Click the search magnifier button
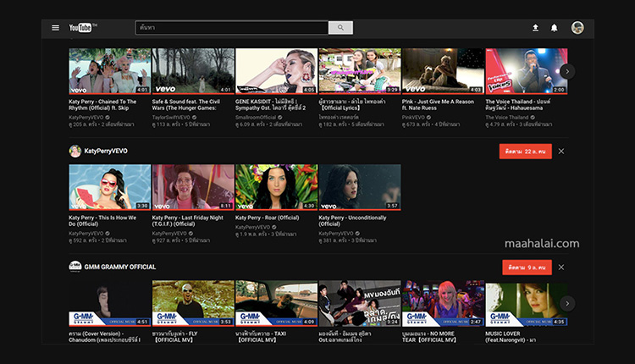This screenshot has height=364, width=635. (340, 28)
